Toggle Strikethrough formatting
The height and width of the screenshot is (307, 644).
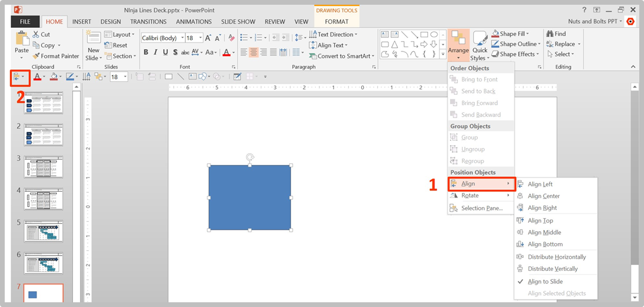pyautogui.click(x=185, y=52)
